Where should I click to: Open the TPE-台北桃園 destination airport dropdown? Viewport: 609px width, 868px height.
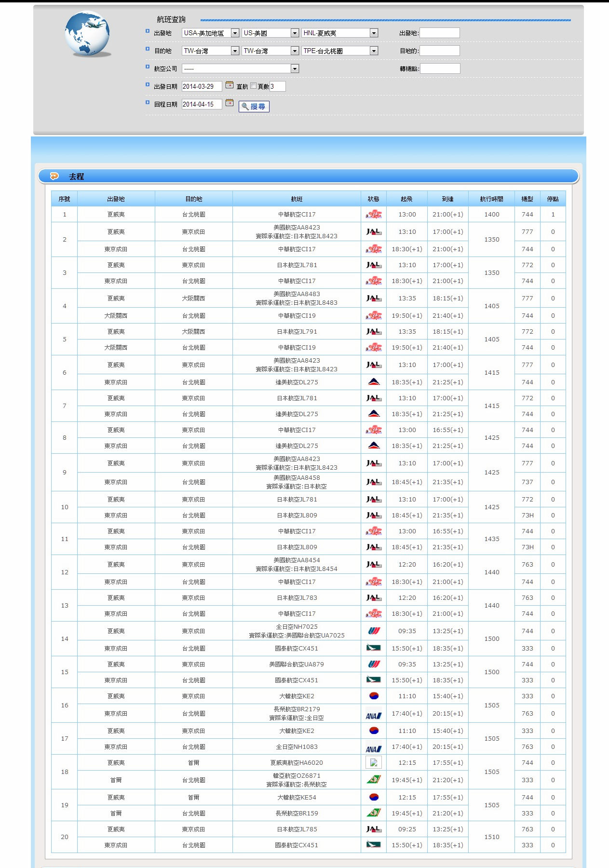(x=340, y=51)
